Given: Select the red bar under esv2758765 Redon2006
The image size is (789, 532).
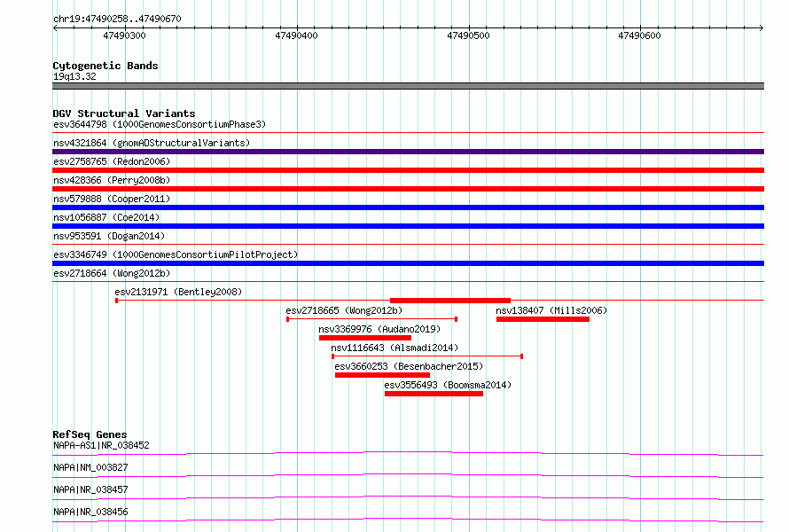Looking at the screenshot, I should tap(408, 170).
